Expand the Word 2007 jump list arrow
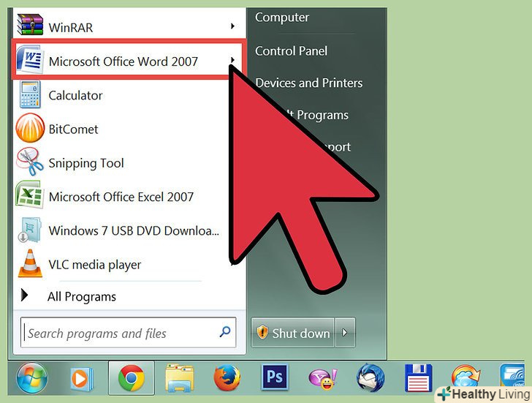 tap(232, 60)
